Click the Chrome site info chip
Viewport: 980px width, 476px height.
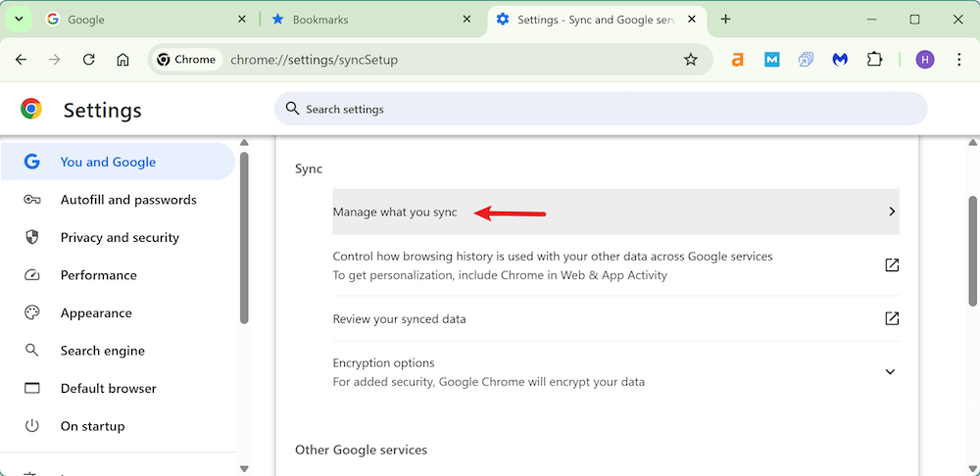coord(187,60)
